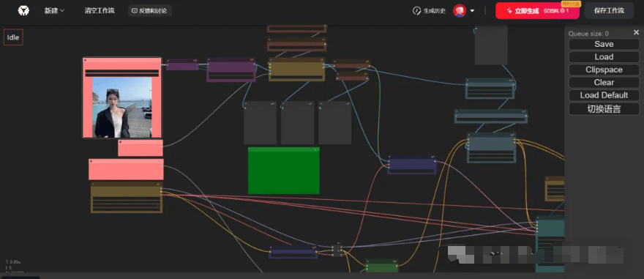Open the 新建 dropdown menu
Screen dimensions: 644x279
coord(55,11)
